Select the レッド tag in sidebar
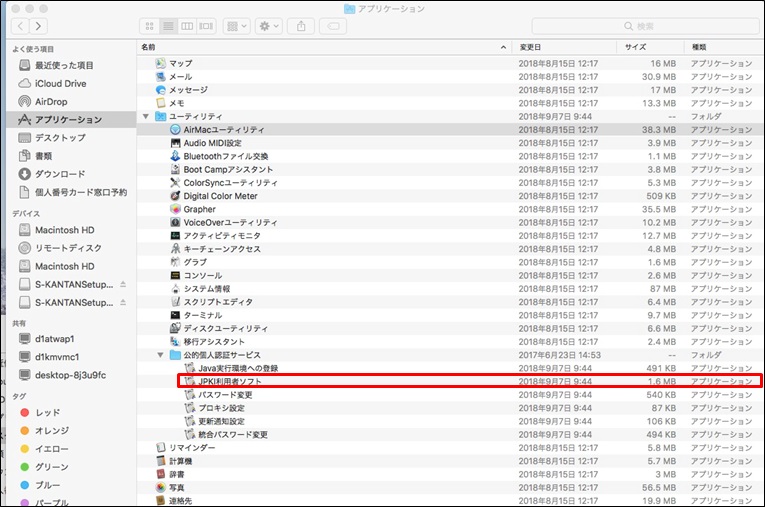Viewport: 765px width, 507px height. point(48,412)
